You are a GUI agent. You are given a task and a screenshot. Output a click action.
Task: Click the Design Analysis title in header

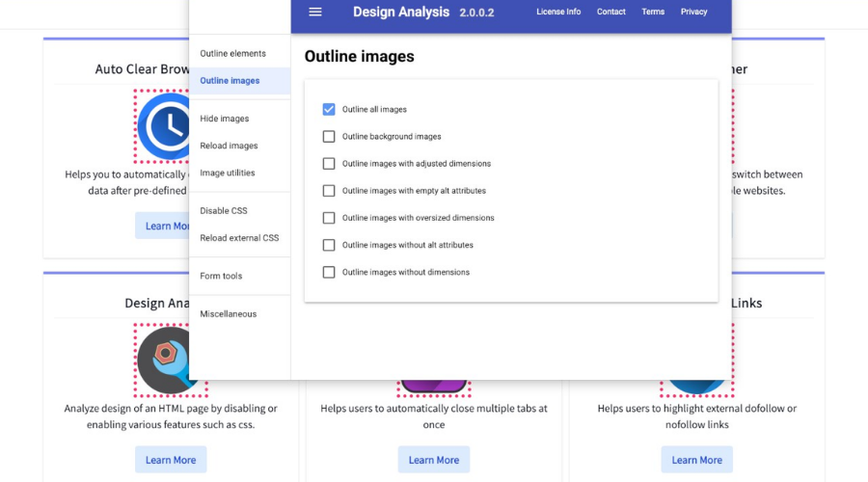[x=401, y=13]
